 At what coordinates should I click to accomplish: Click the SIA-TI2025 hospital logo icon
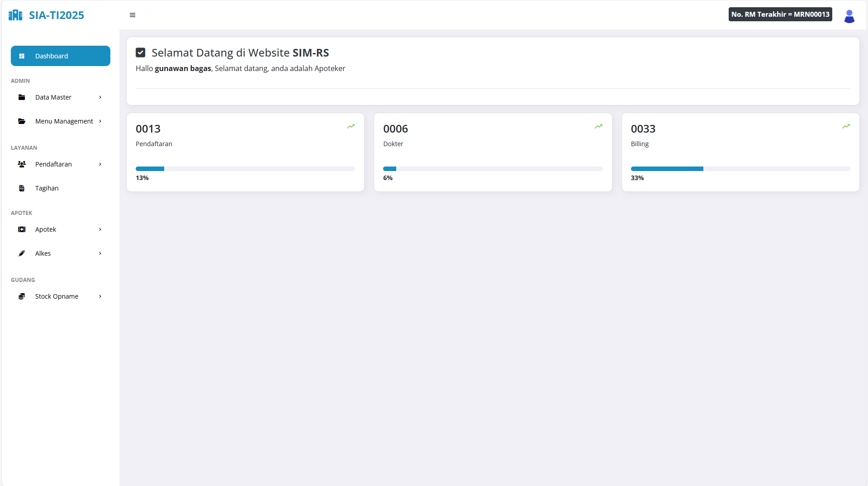pyautogui.click(x=15, y=15)
